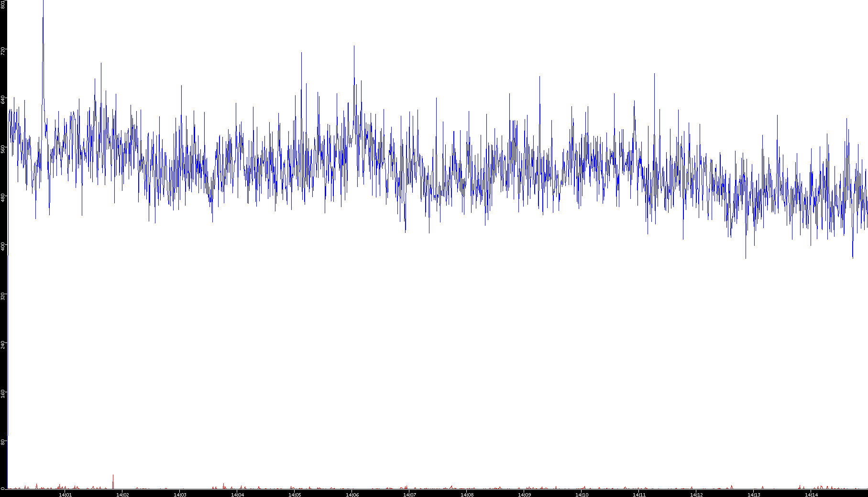Pick the 14:12 time axis label
The width and height of the screenshot is (868, 497).
coord(696,494)
